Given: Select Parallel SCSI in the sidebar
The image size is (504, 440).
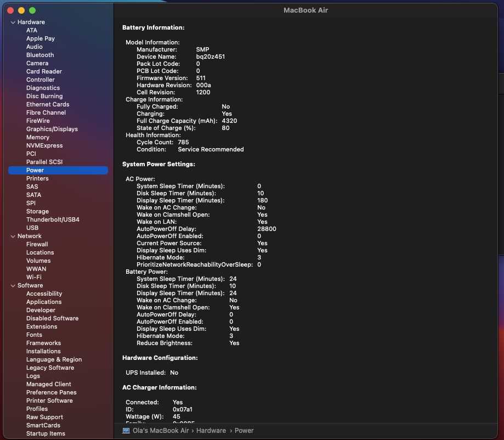Looking at the screenshot, I should tap(44, 162).
